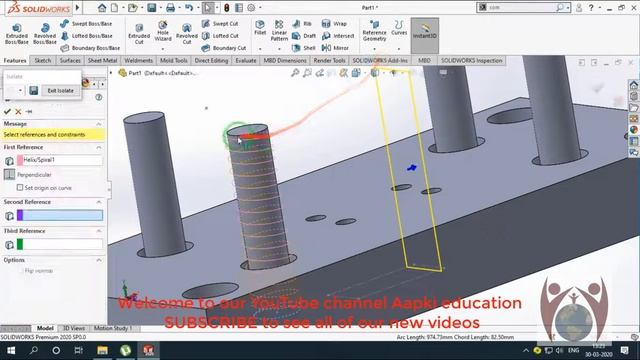Collapse the Message section
The width and height of the screenshot is (640, 360).
(x=99, y=124)
